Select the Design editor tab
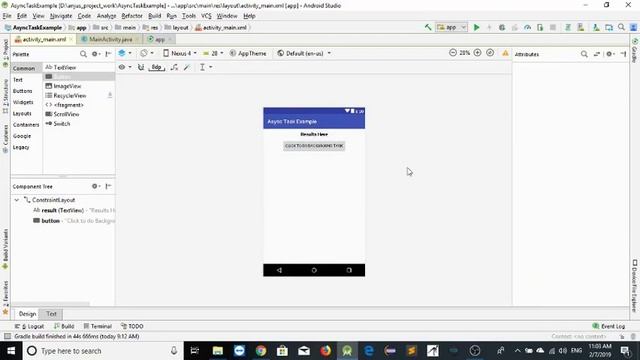The height and width of the screenshot is (360, 640). [x=27, y=313]
